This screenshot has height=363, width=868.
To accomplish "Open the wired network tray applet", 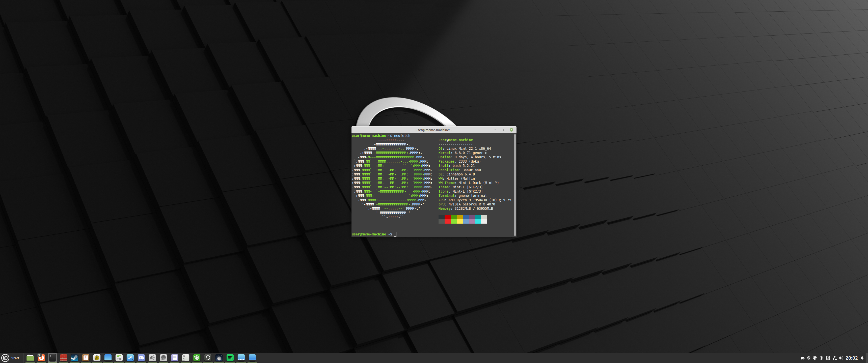I will (x=835, y=358).
